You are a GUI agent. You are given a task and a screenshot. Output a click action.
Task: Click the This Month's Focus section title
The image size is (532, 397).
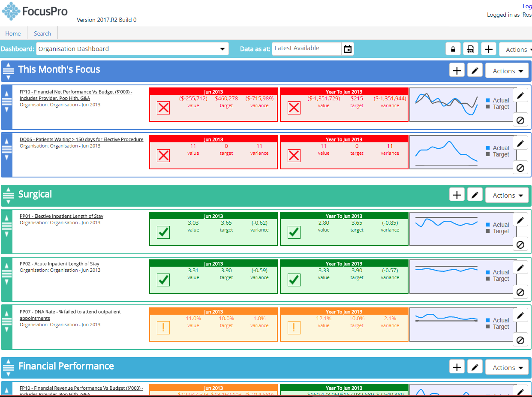point(59,69)
